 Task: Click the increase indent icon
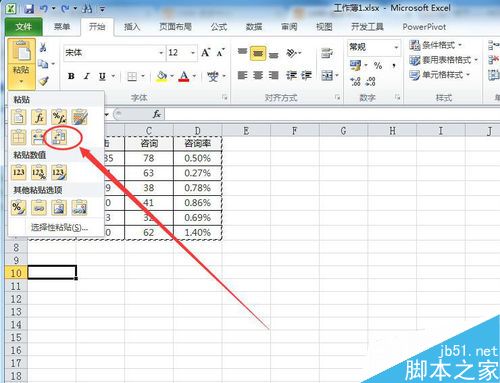(306, 76)
